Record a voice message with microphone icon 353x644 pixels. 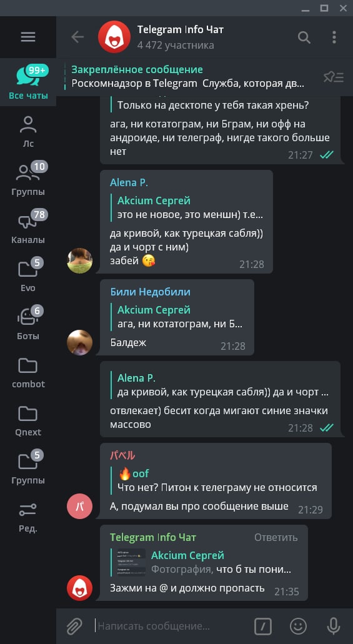pyautogui.click(x=333, y=627)
